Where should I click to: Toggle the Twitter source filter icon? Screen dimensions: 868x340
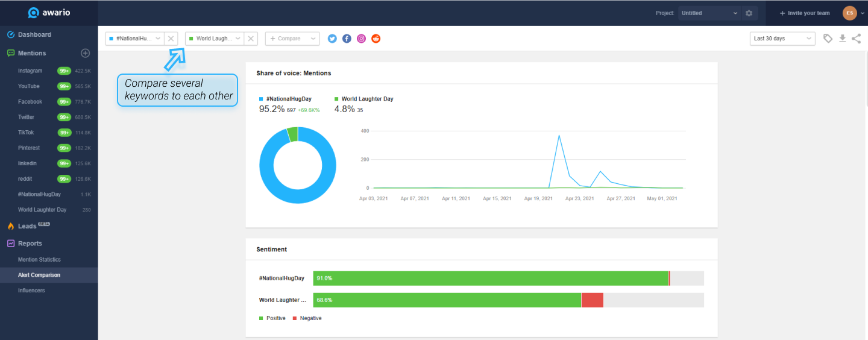tap(332, 39)
